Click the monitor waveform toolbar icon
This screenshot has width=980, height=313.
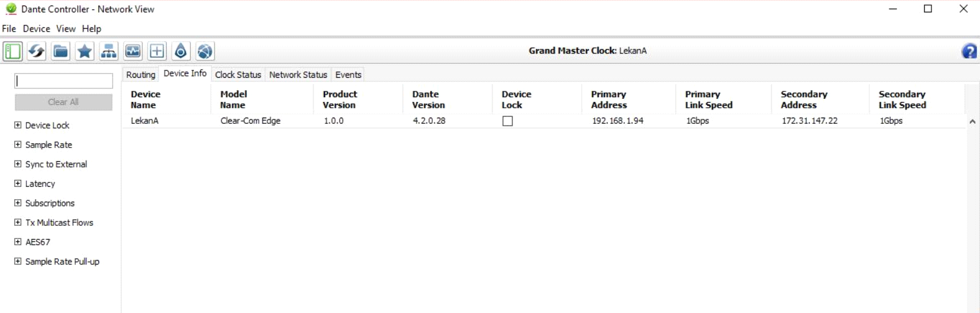point(133,51)
